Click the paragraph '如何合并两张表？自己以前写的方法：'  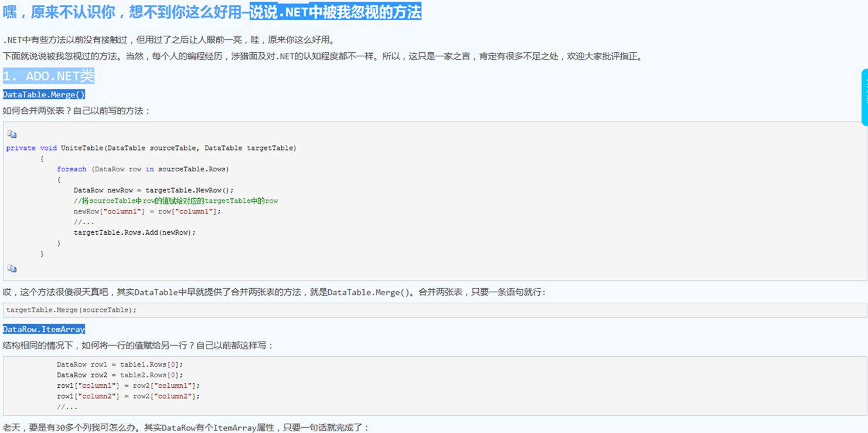click(77, 110)
